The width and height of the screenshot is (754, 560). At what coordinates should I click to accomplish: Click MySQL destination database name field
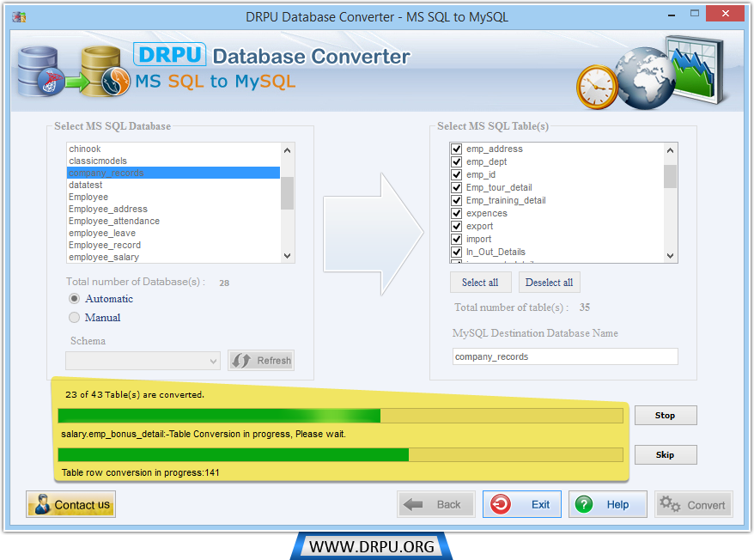565,356
